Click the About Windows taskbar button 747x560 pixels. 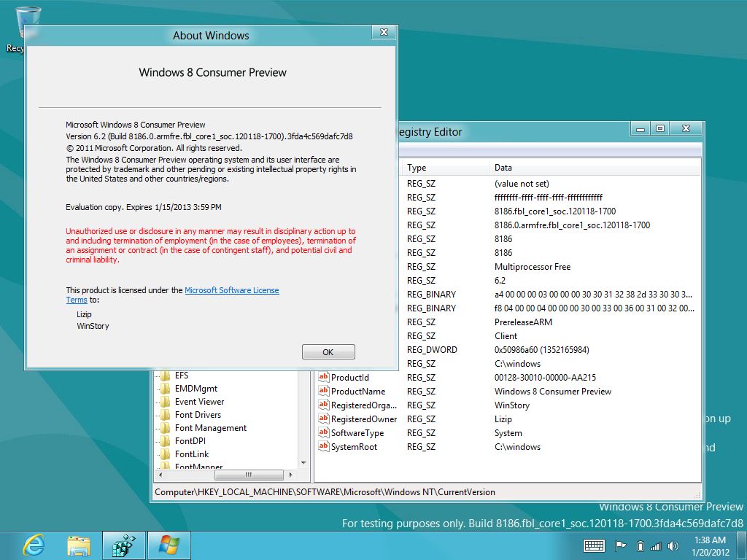169,545
